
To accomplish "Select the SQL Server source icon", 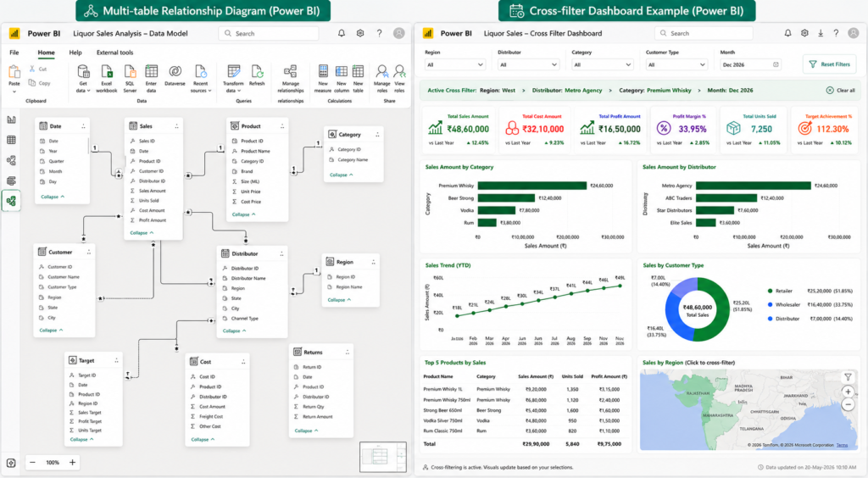I will pyautogui.click(x=130, y=72).
